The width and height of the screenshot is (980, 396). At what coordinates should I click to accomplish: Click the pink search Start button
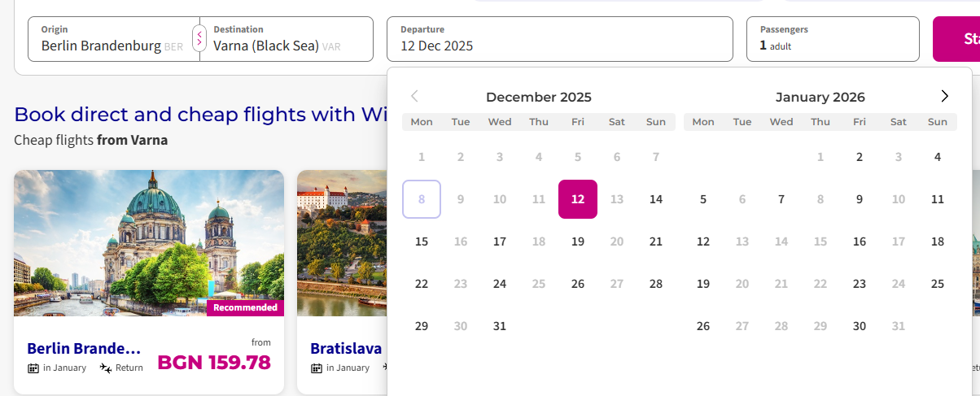(956, 39)
